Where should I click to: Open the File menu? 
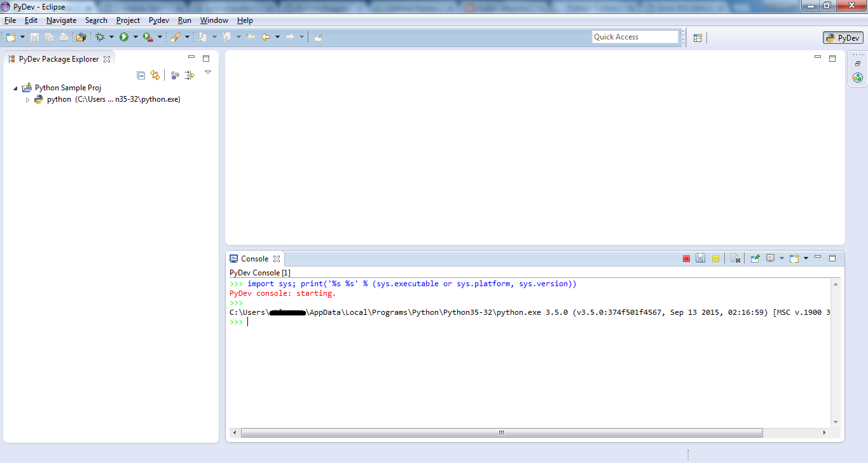pos(10,20)
